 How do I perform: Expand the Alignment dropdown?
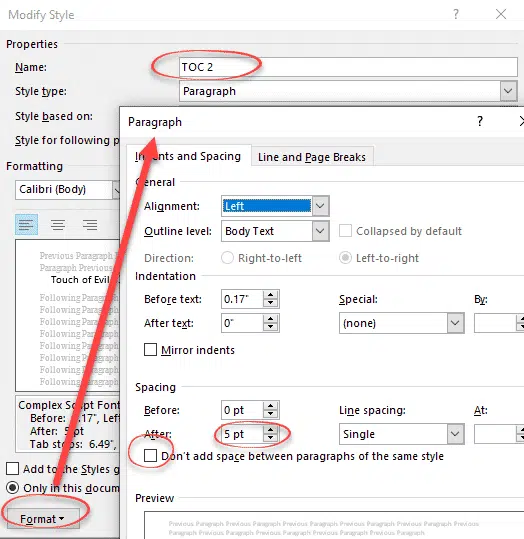(320, 206)
